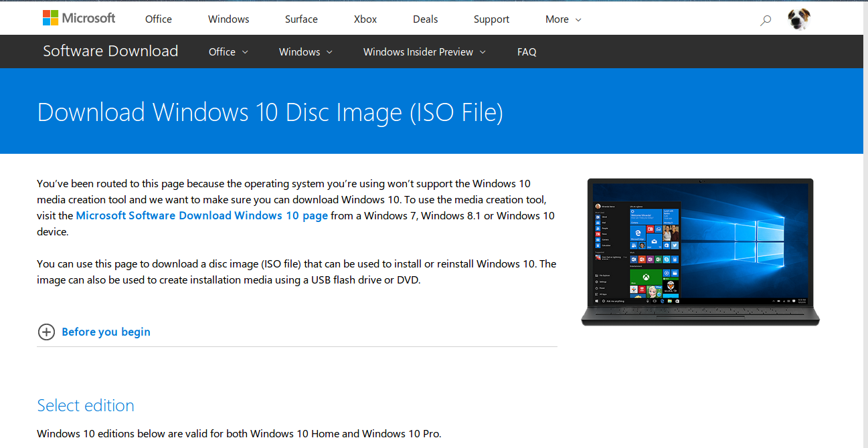Click the Download Windows 10 Disc Image heading
Screen dimensions: 868x448
(x=270, y=112)
